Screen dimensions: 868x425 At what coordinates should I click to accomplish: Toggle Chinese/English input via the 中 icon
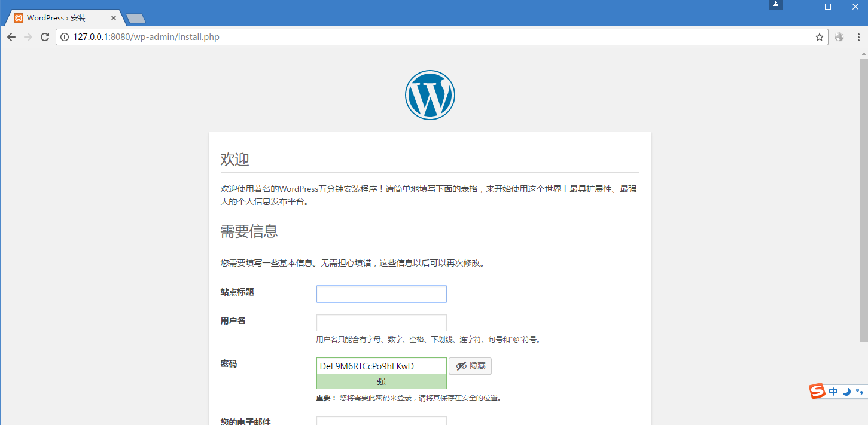(833, 391)
